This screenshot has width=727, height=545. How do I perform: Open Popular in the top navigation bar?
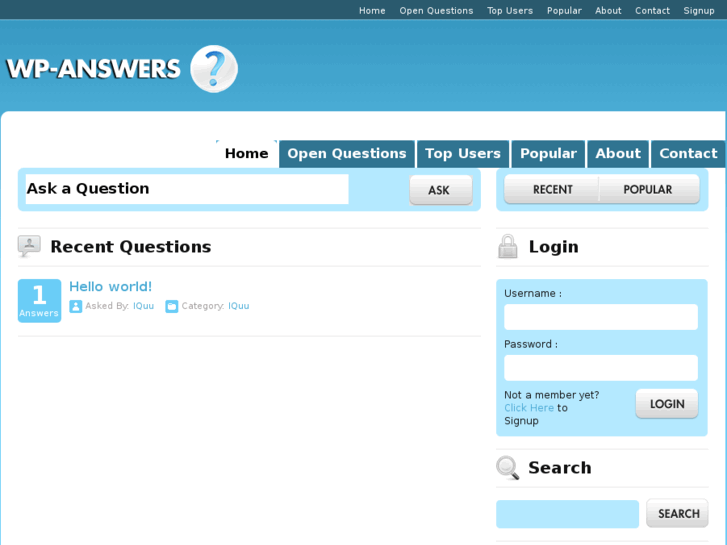(564, 11)
